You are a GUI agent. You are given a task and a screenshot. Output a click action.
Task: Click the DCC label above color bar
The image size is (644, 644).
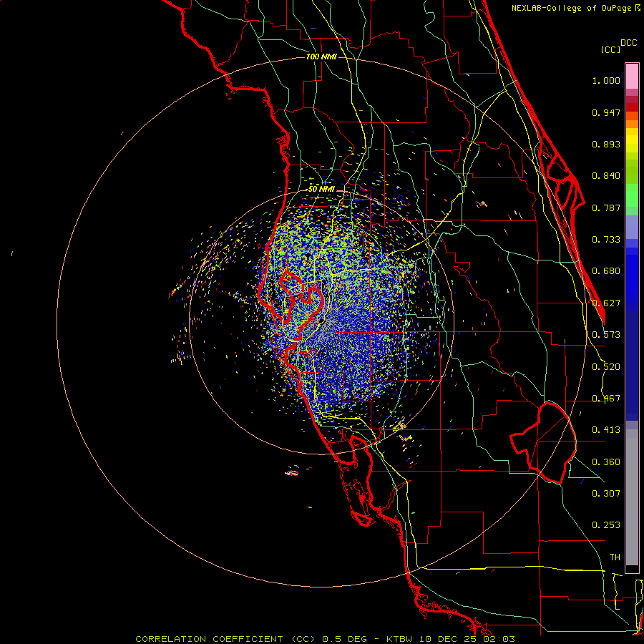[x=629, y=43]
